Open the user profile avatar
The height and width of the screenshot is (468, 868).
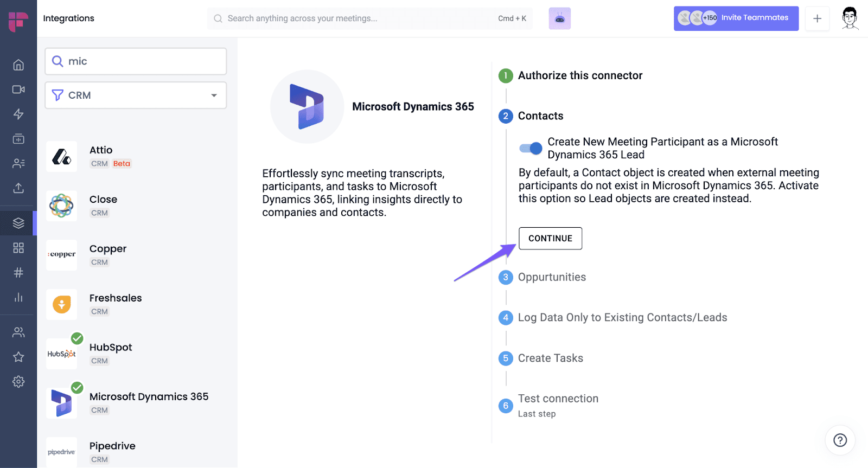coord(850,18)
